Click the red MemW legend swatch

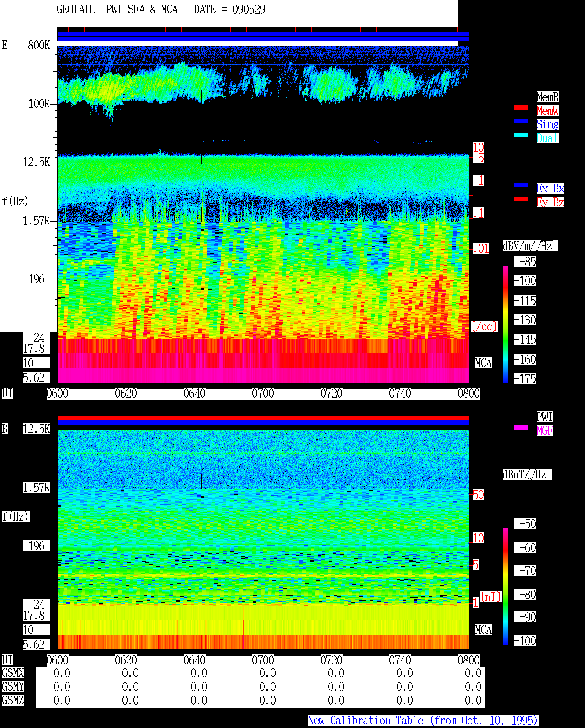521,107
